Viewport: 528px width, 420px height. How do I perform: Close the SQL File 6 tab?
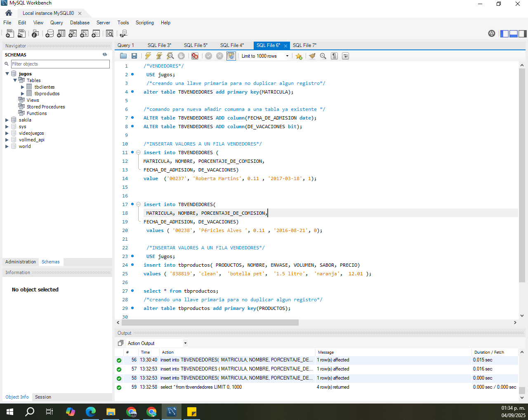point(285,46)
